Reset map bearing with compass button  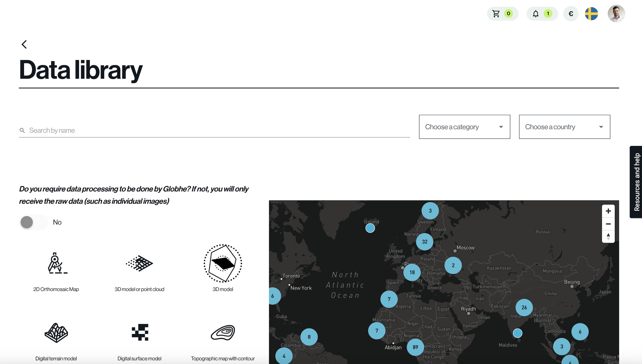pyautogui.click(x=608, y=236)
